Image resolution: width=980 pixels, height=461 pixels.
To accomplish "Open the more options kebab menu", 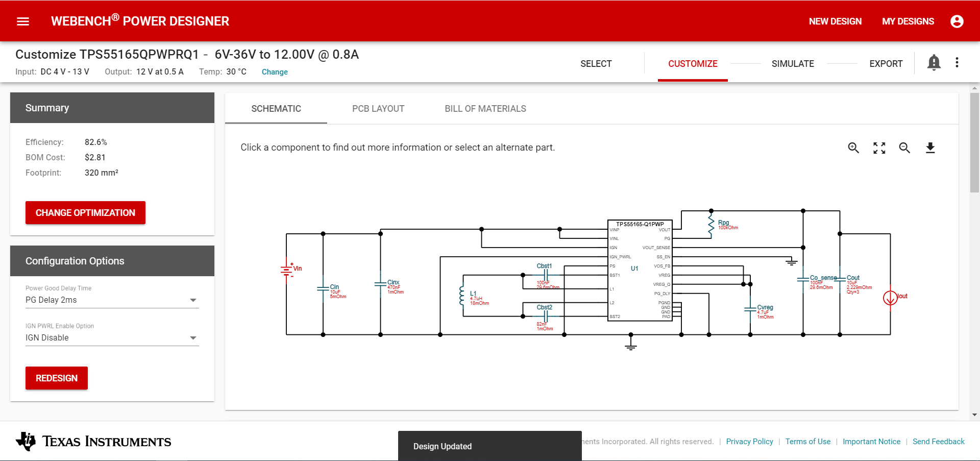I will [957, 62].
